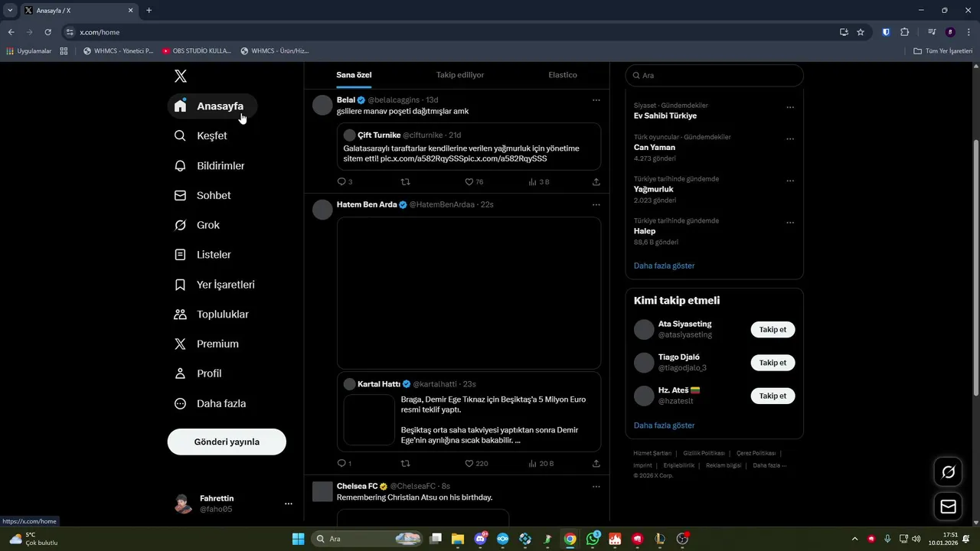Open floating Grok button

[948, 472]
